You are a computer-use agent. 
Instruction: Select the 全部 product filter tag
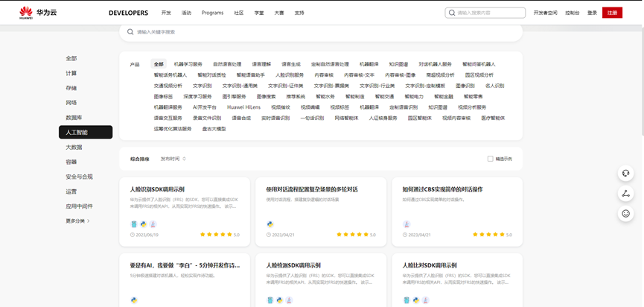tap(159, 65)
